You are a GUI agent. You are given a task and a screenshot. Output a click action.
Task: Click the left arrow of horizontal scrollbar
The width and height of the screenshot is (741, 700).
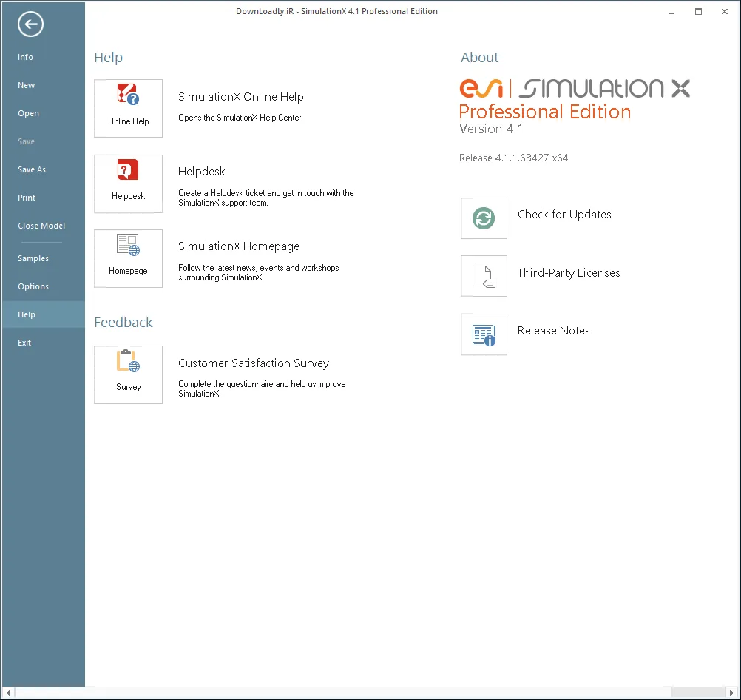(x=8, y=693)
